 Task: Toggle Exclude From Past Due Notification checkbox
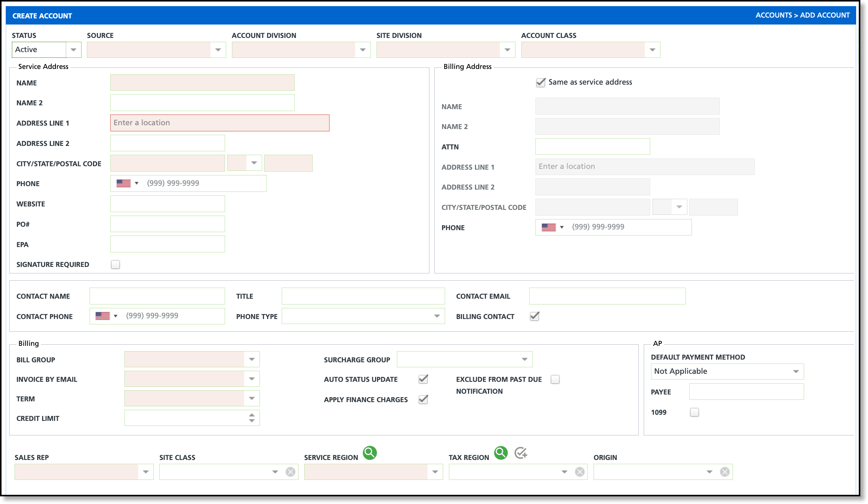[x=555, y=380]
